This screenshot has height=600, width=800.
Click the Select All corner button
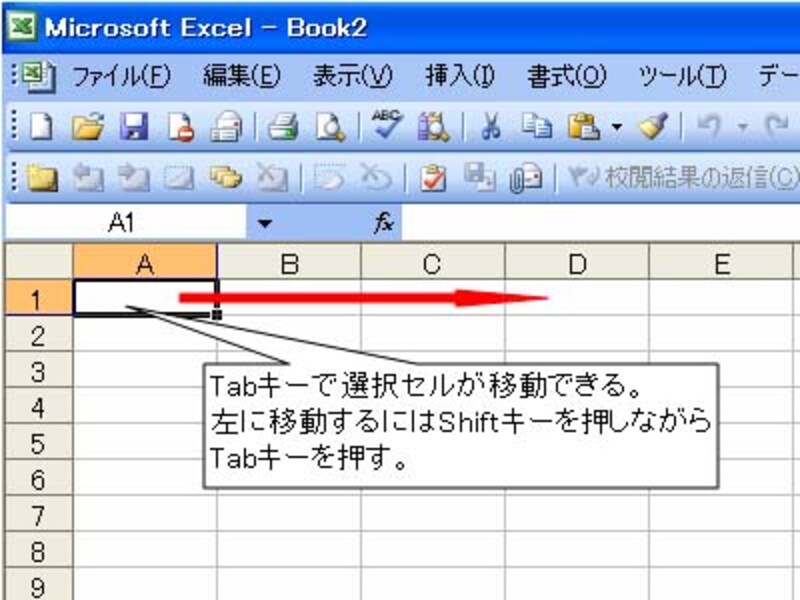pyautogui.click(x=39, y=262)
